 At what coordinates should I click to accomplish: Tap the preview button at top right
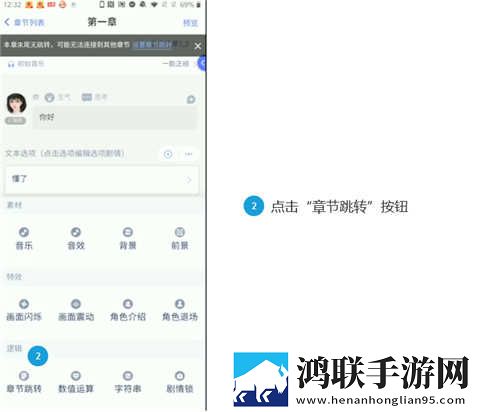(x=190, y=23)
